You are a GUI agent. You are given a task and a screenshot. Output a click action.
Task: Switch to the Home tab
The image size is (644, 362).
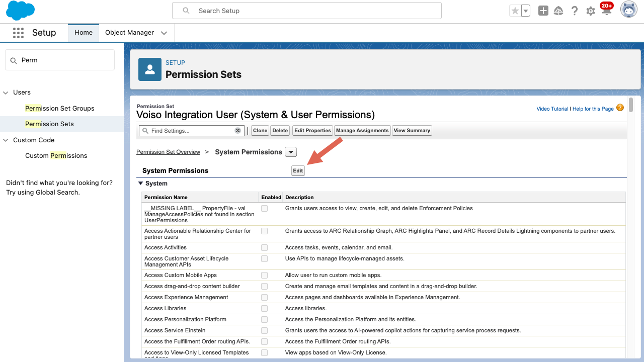pos(84,33)
